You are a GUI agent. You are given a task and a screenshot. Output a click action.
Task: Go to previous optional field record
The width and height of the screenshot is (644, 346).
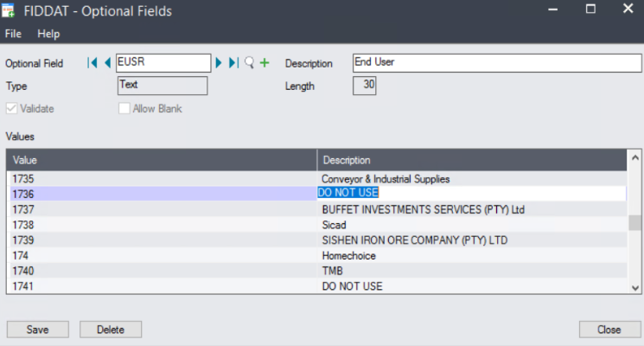pyautogui.click(x=107, y=63)
